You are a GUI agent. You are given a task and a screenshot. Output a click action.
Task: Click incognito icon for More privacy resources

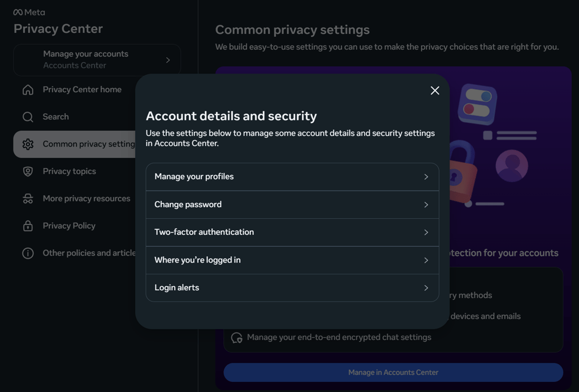point(28,199)
